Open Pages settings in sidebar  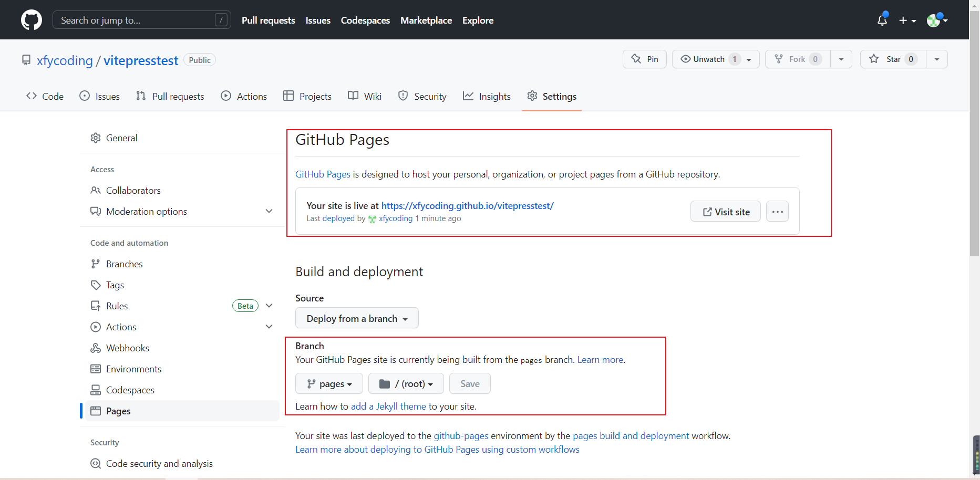point(182,411)
